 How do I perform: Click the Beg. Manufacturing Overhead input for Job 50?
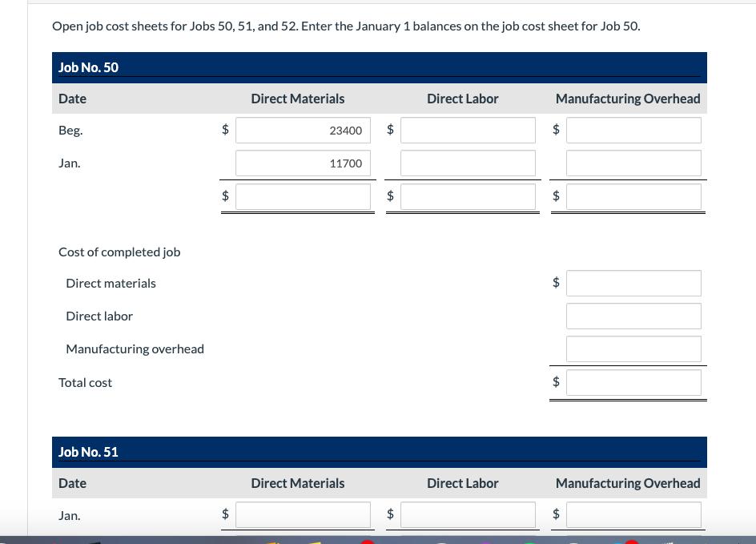click(x=633, y=130)
